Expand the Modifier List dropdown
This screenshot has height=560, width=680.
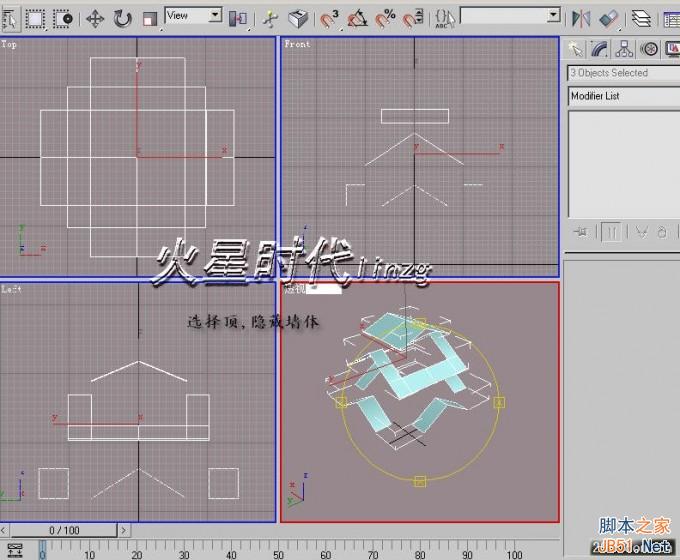[x=624, y=96]
